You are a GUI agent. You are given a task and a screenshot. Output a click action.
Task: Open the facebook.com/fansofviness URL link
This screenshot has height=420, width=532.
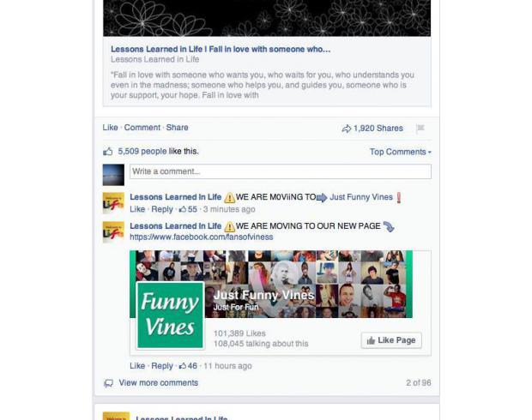pyautogui.click(x=201, y=237)
